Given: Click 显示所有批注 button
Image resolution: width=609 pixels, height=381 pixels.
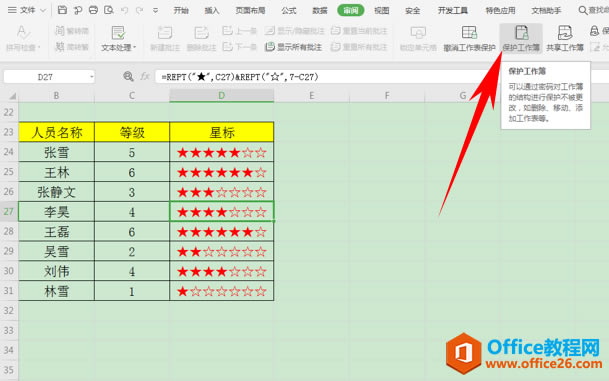Looking at the screenshot, I should [x=294, y=47].
